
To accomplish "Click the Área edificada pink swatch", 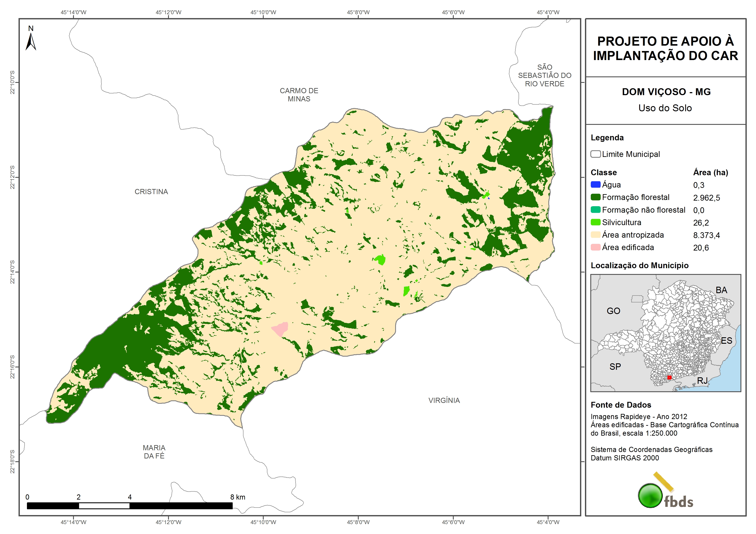I will (595, 247).
